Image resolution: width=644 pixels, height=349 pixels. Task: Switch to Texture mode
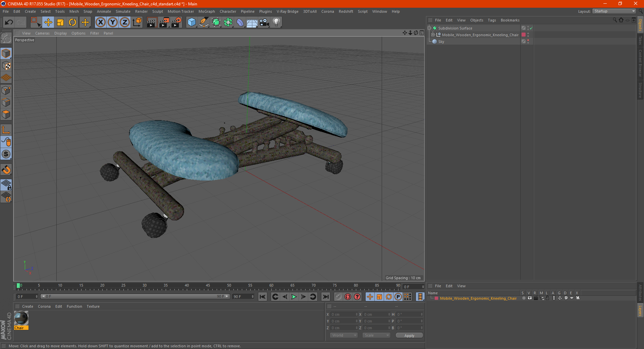click(6, 66)
